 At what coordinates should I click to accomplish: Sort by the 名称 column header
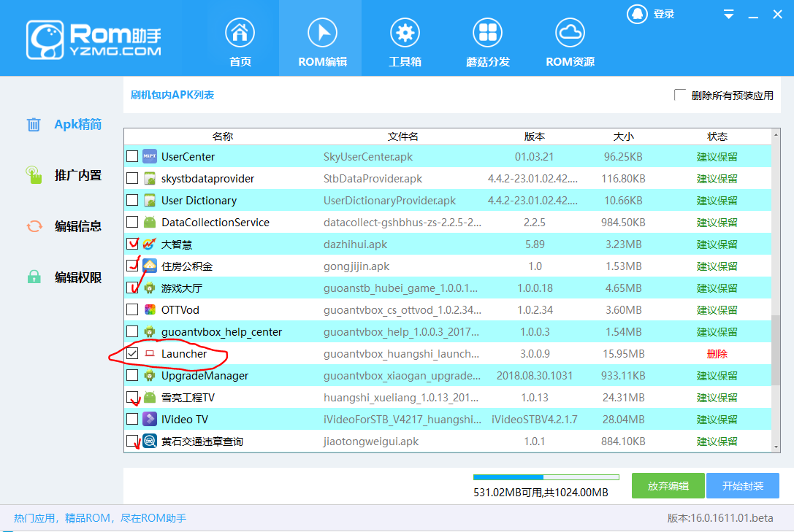[222, 136]
